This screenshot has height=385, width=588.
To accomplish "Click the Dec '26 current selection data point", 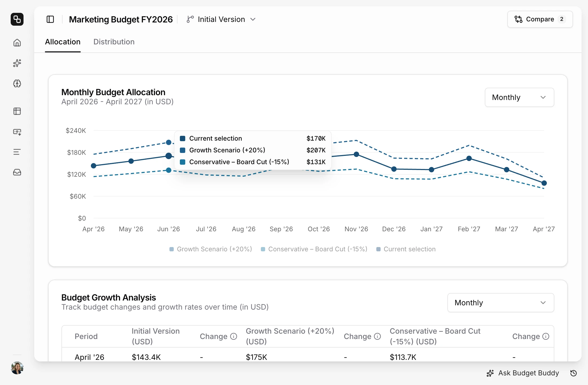I will point(394,169).
